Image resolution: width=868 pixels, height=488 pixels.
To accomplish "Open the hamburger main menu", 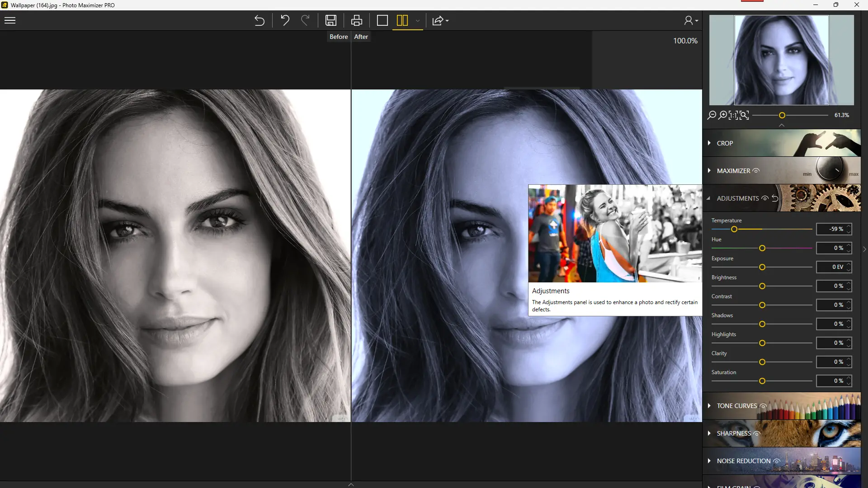I will tap(10, 21).
